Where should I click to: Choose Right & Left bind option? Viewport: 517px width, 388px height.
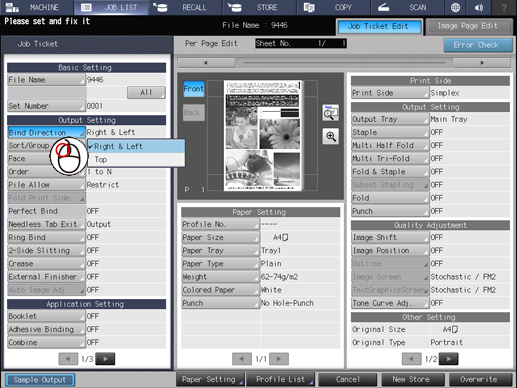(x=136, y=146)
